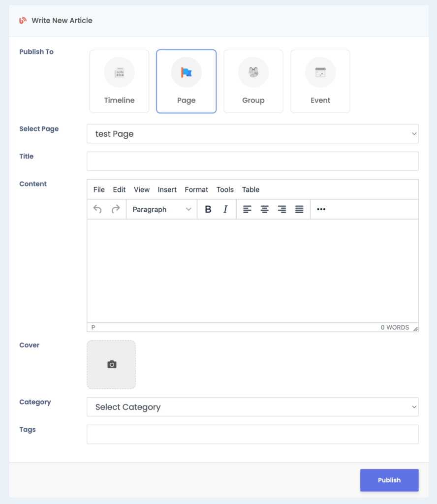The width and height of the screenshot is (437, 504).
Task: Open the Format menu in editor
Action: coord(196,189)
